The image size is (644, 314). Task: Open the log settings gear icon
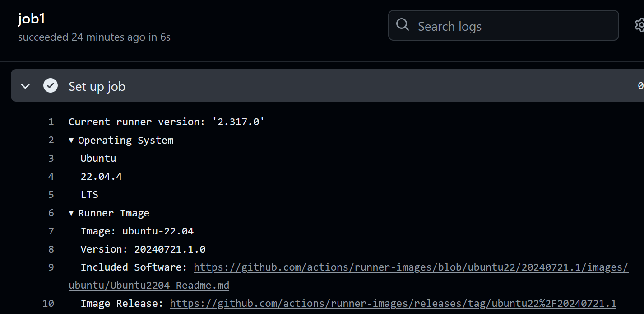click(x=639, y=25)
